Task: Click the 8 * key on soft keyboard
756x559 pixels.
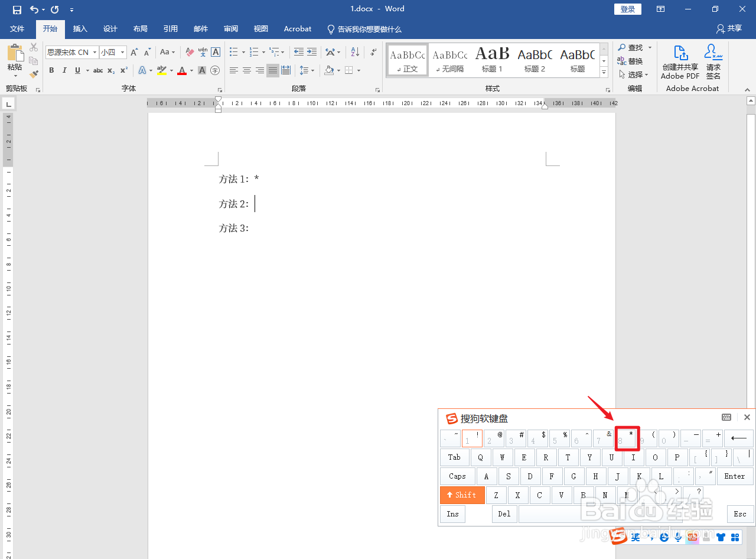Action: (627, 438)
